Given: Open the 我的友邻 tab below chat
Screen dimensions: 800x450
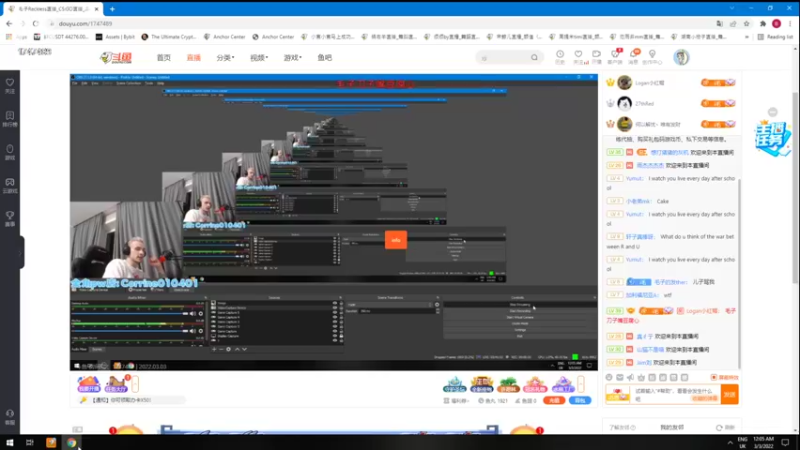Looking at the screenshot, I should [x=671, y=428].
